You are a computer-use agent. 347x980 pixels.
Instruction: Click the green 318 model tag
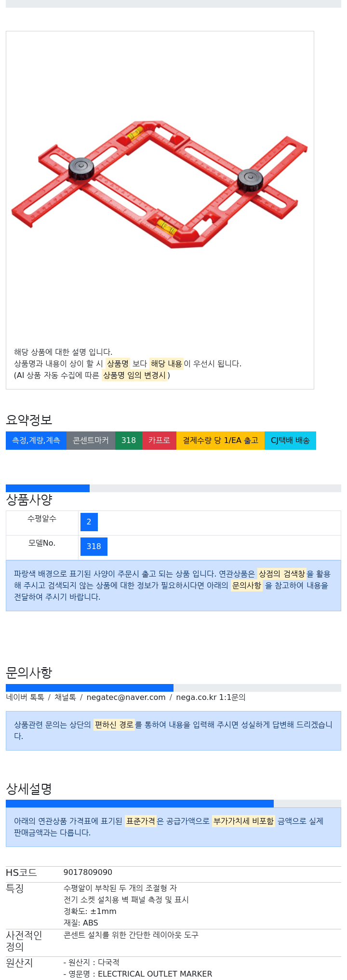pos(129,441)
